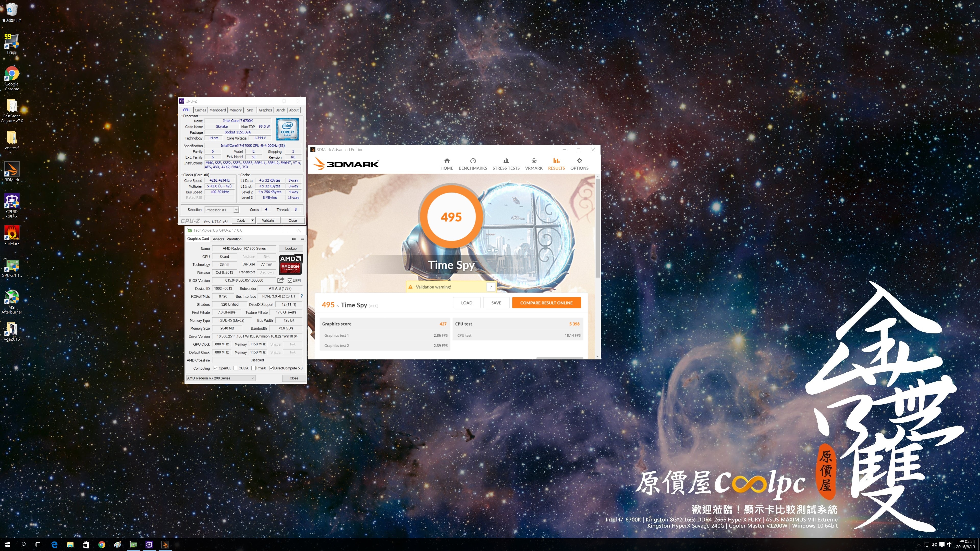This screenshot has width=980, height=551.
Task: Click the Intel Core i7 logo in CPU-Z
Action: pos(287,129)
